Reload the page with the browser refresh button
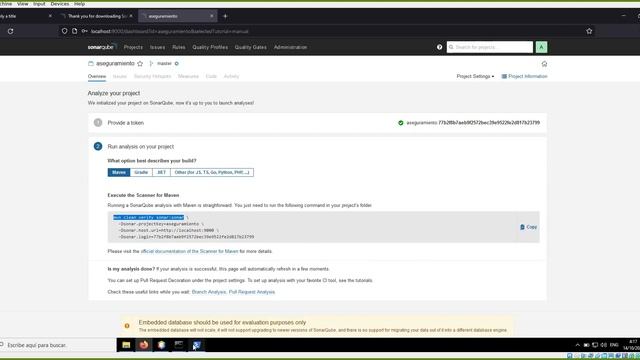 (x=10, y=31)
